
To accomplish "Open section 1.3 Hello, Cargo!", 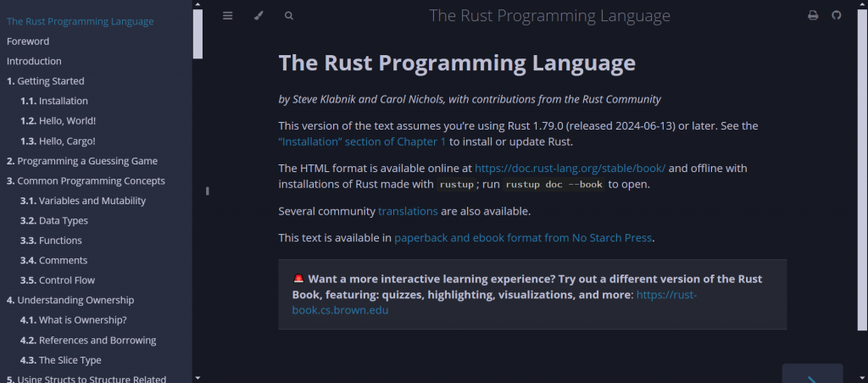I will tap(58, 142).
